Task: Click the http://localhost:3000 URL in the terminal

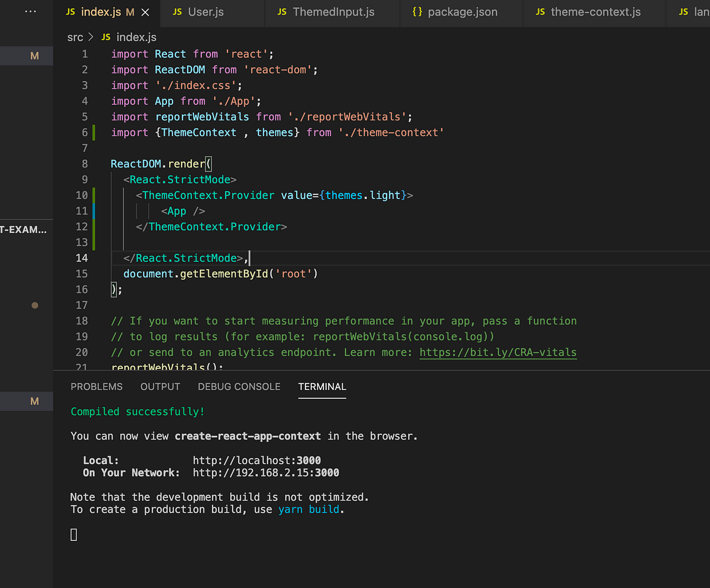Action: pyautogui.click(x=257, y=460)
